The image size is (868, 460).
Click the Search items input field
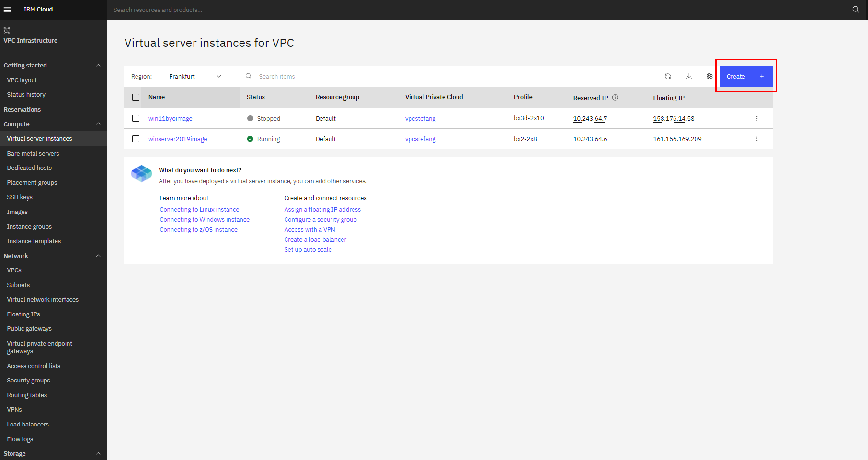(x=287, y=76)
